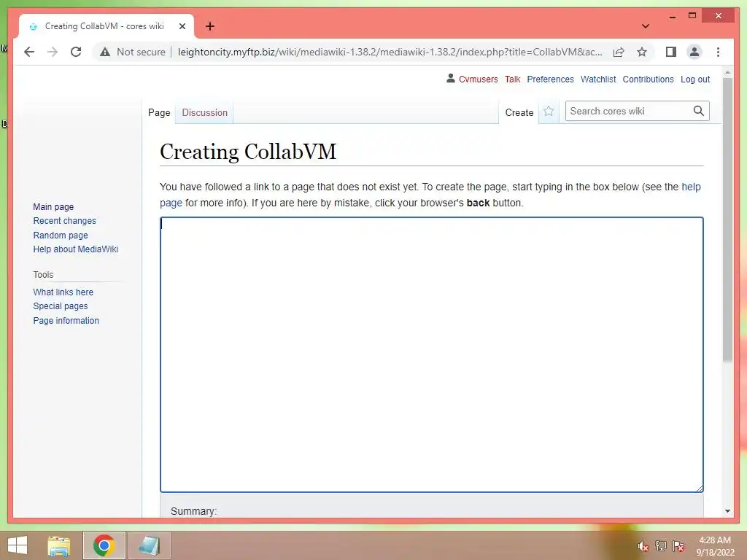Open What links here tool

[63, 292]
